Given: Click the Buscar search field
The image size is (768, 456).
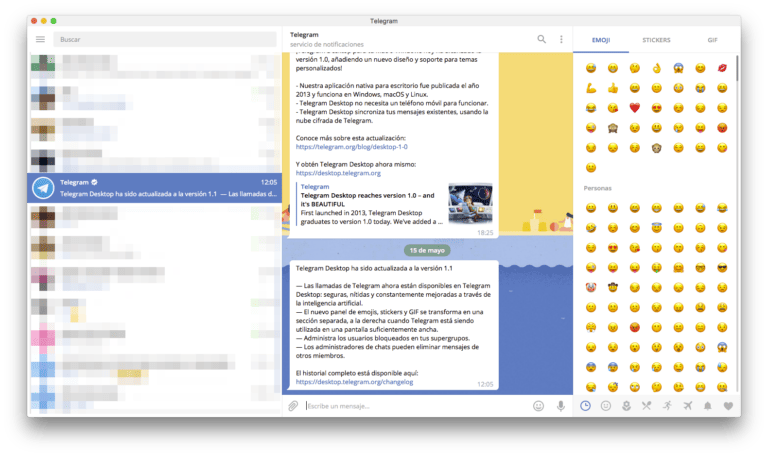Looking at the screenshot, I should pos(165,39).
